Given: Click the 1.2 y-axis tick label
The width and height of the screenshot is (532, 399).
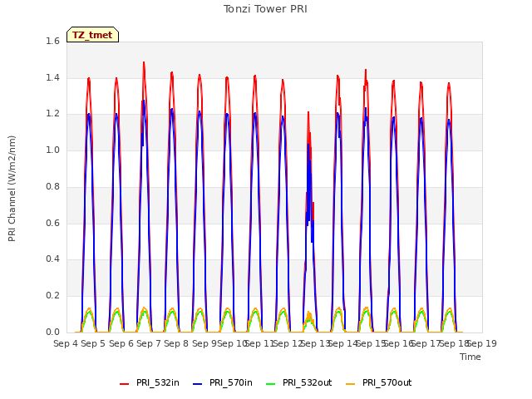Looking at the screenshot, I should tap(52, 114).
